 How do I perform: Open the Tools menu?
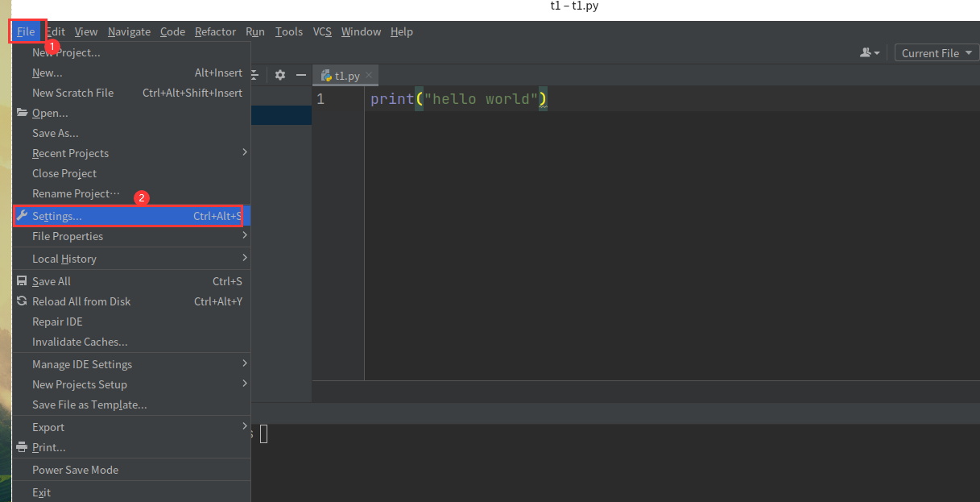tap(289, 31)
